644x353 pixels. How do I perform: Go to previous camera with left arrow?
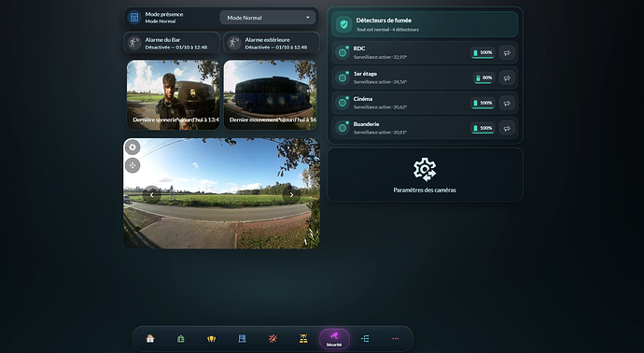(x=151, y=195)
